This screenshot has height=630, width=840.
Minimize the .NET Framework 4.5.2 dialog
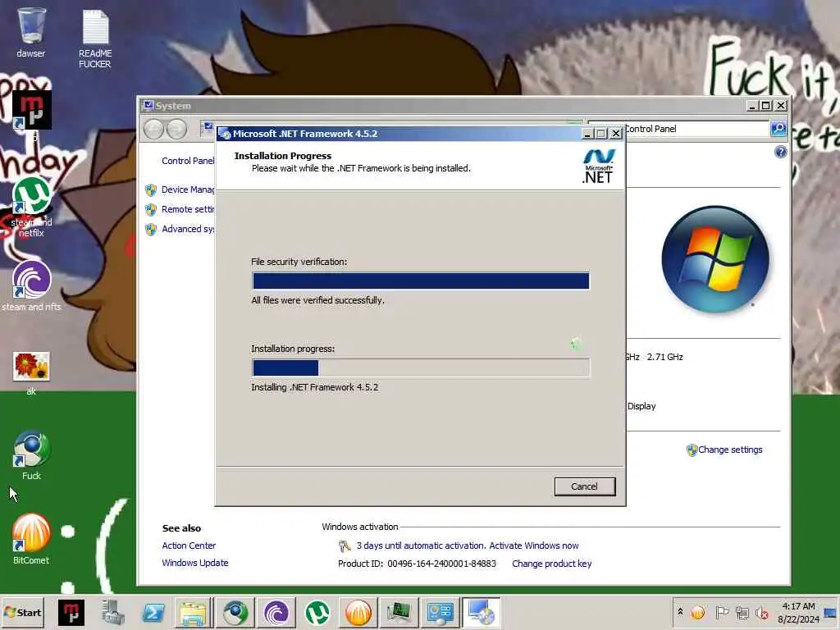pos(587,134)
